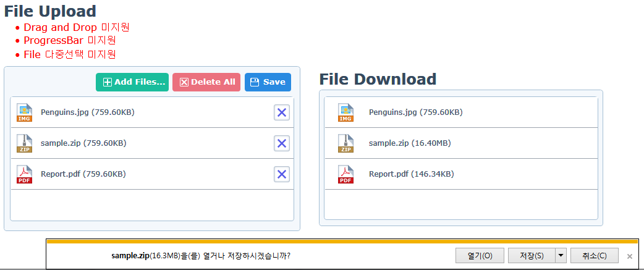Screen dimensions: 644x270
Task: Dismiss the download notification bar with X
Action: (x=630, y=256)
